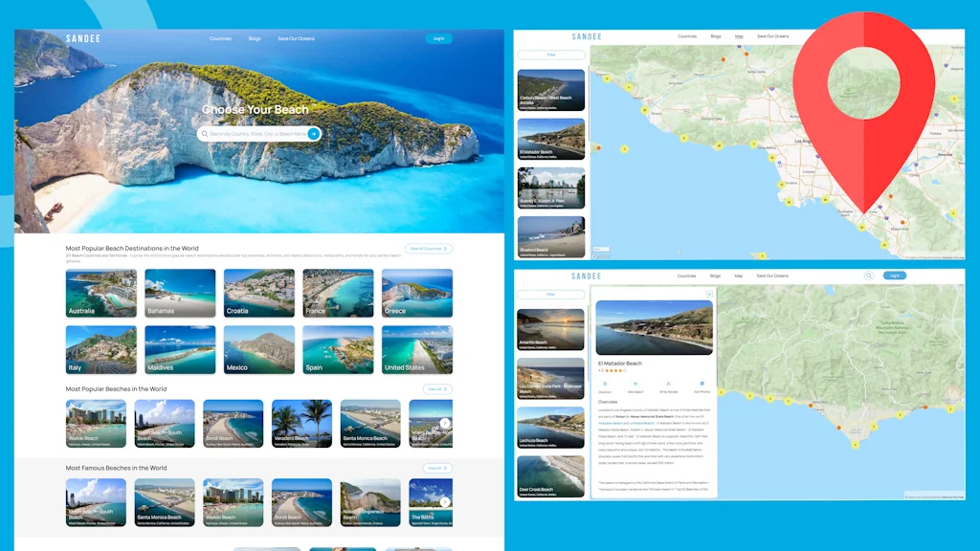The image size is (980, 551).
Task: Close the El Matador Beach detail panel
Action: pyautogui.click(x=709, y=294)
